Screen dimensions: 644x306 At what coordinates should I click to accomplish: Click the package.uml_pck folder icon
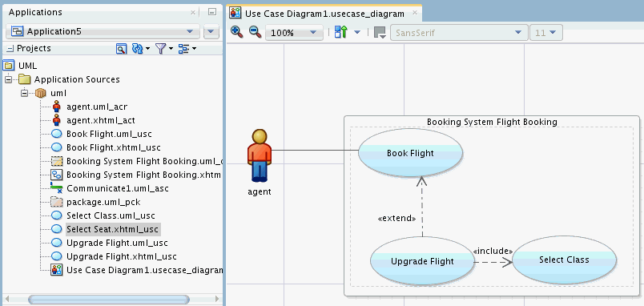(57, 202)
